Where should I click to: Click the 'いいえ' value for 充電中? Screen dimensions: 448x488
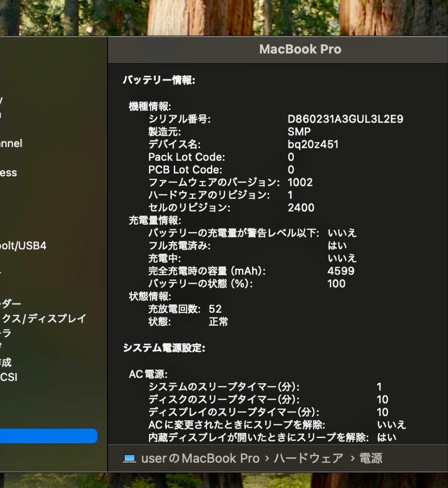pyautogui.click(x=342, y=258)
